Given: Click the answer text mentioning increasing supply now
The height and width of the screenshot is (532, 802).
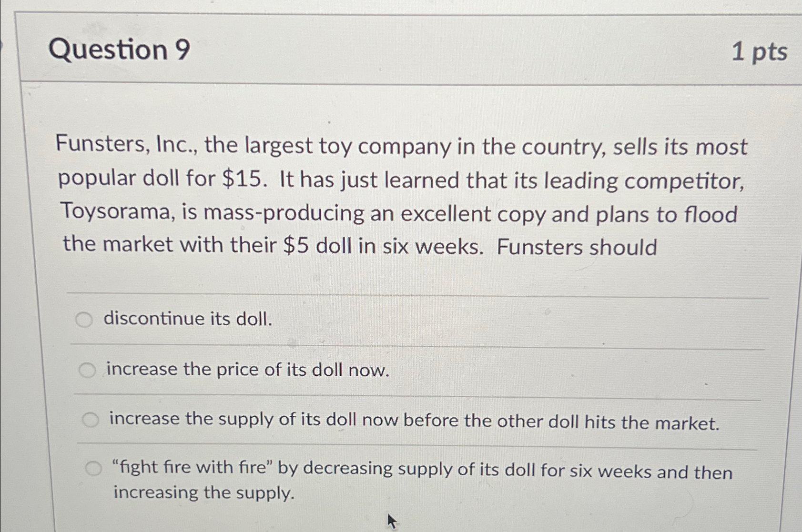Looking at the screenshot, I should [414, 419].
